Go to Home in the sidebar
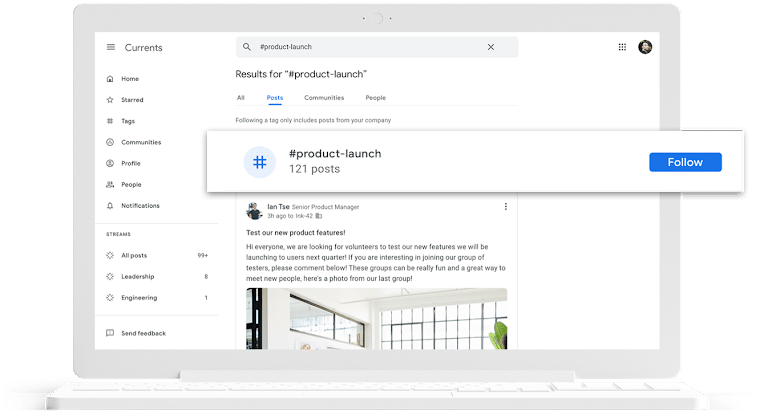768x415 pixels. tap(130, 79)
